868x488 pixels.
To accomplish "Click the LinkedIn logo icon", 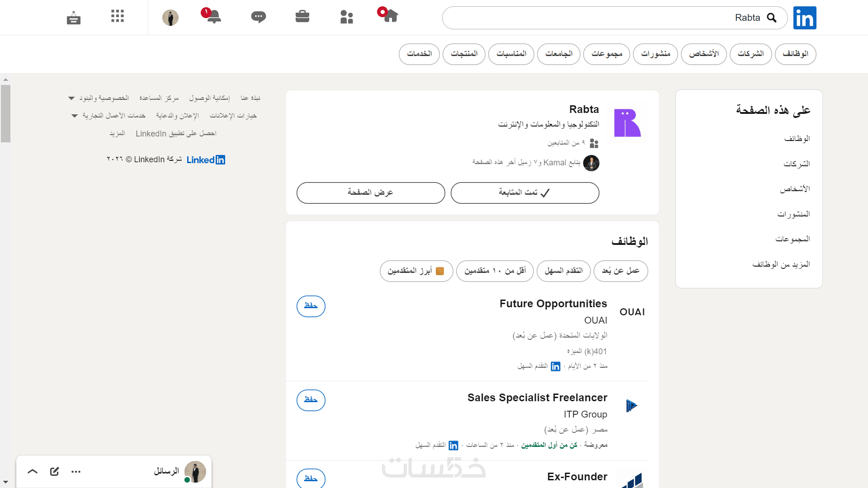I will (805, 18).
